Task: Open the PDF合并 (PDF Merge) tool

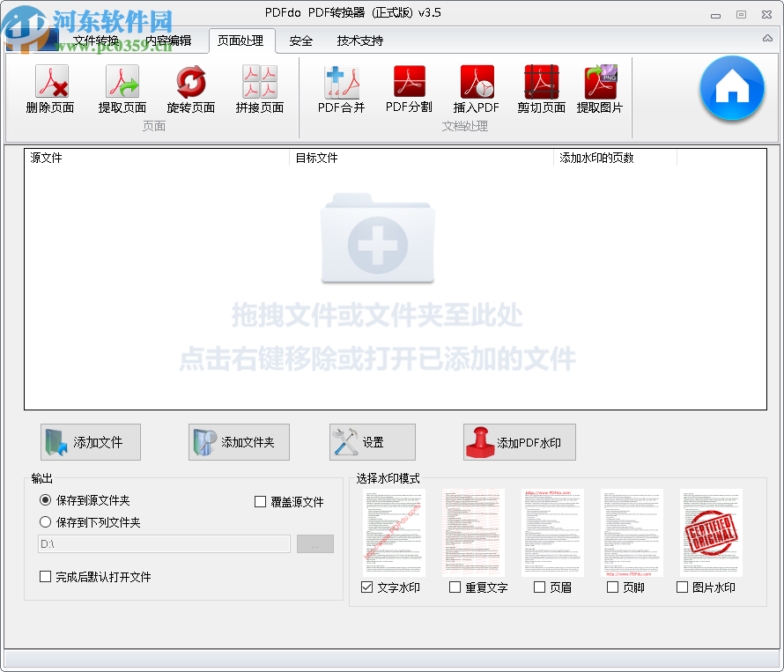Action: 340,88
